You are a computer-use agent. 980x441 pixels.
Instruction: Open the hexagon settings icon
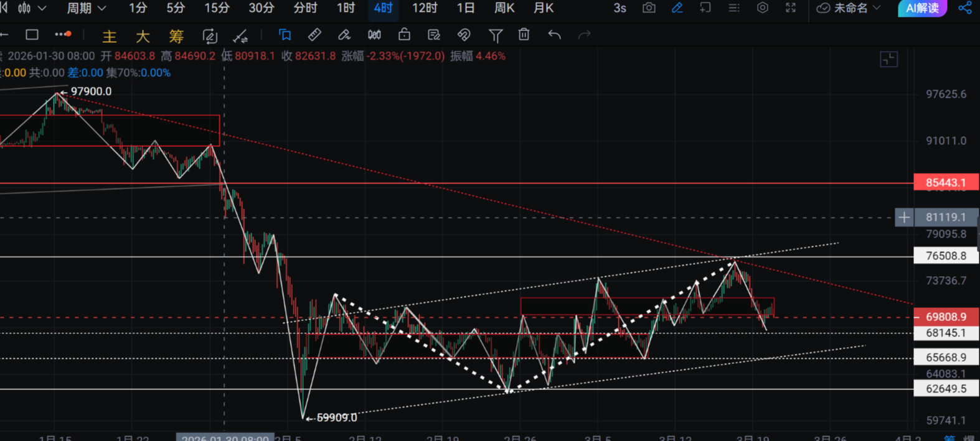point(762,8)
